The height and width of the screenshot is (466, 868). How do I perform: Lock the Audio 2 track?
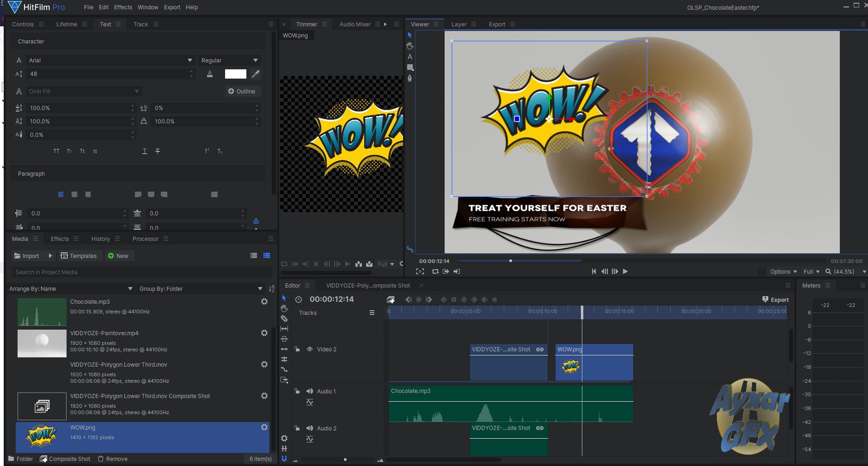(x=297, y=428)
